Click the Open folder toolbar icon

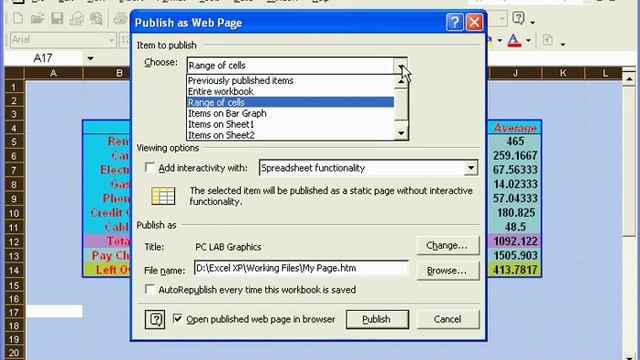click(38, 18)
